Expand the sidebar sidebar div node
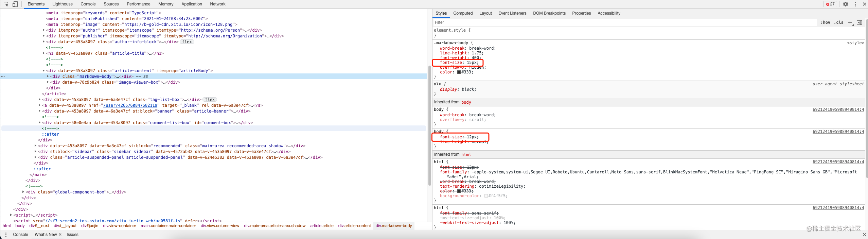Image resolution: width=868 pixels, height=239 pixels. 35,152
